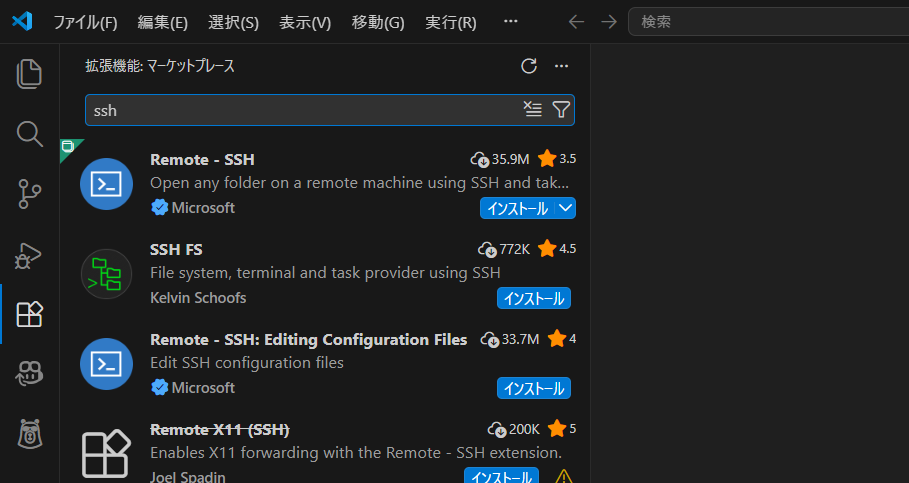Image resolution: width=909 pixels, height=483 pixels.
Task: Click the Joel Spadin publisher name
Action: [x=187, y=477]
